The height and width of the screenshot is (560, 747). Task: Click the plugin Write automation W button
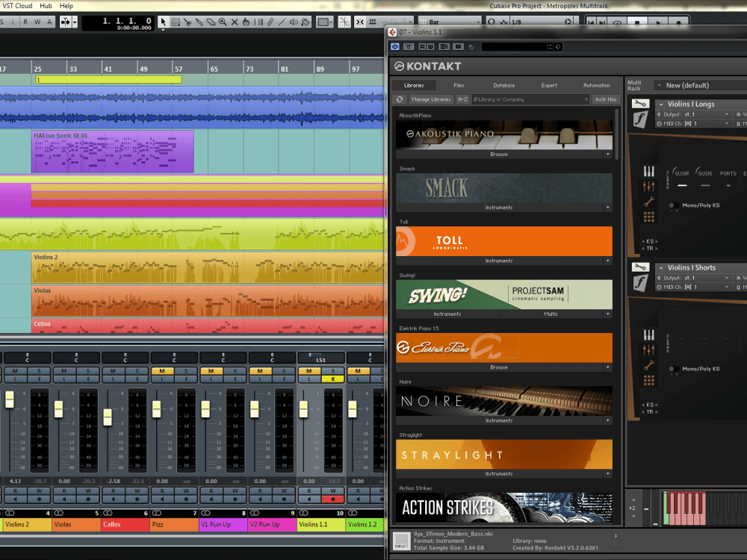(x=431, y=46)
